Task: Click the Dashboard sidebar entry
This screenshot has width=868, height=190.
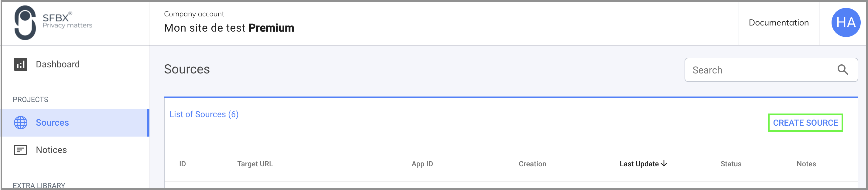Action: [58, 64]
